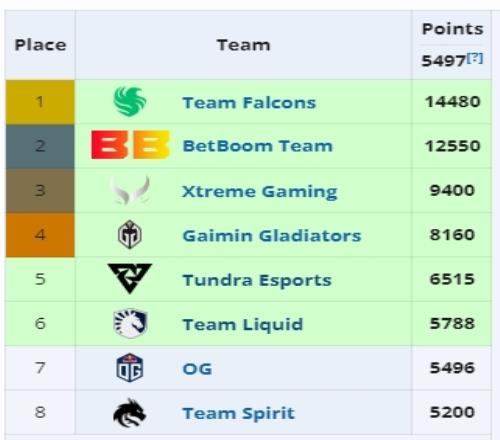Screen dimensions: 500x440
Task: Go to the Team Liquid page
Action: (x=243, y=325)
